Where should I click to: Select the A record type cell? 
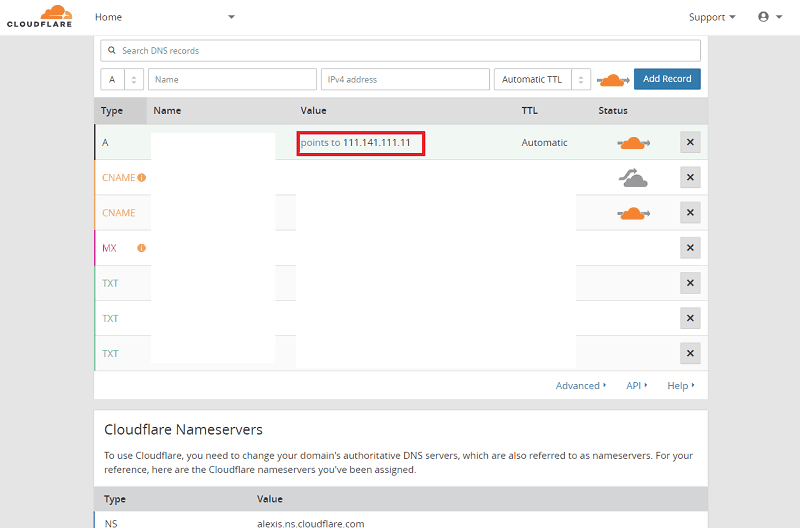coord(105,143)
